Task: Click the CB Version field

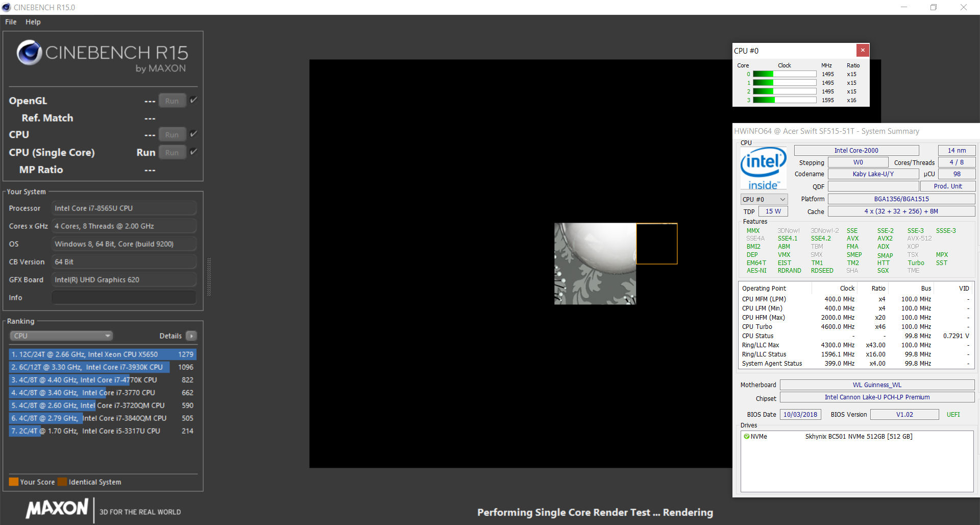Action: click(x=124, y=262)
